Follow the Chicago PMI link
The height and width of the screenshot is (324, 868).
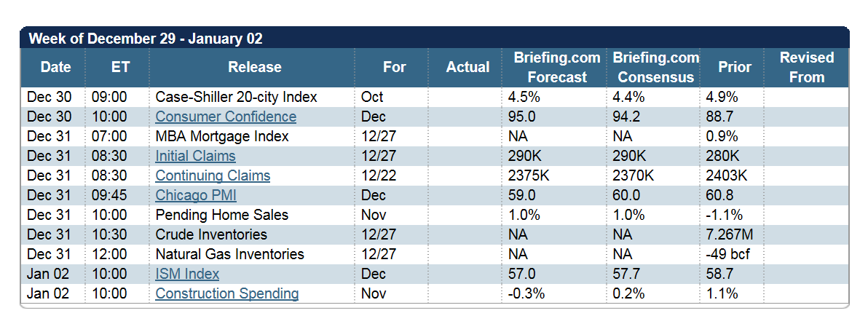[x=196, y=195]
